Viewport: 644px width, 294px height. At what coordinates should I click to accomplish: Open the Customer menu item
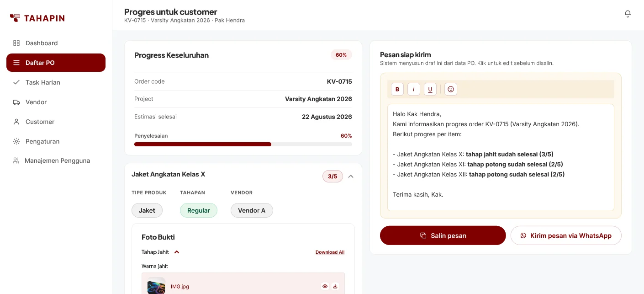tap(56, 122)
